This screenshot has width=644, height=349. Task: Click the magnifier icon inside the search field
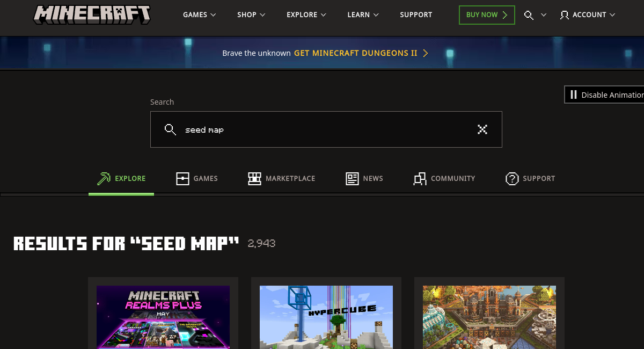[x=170, y=129]
